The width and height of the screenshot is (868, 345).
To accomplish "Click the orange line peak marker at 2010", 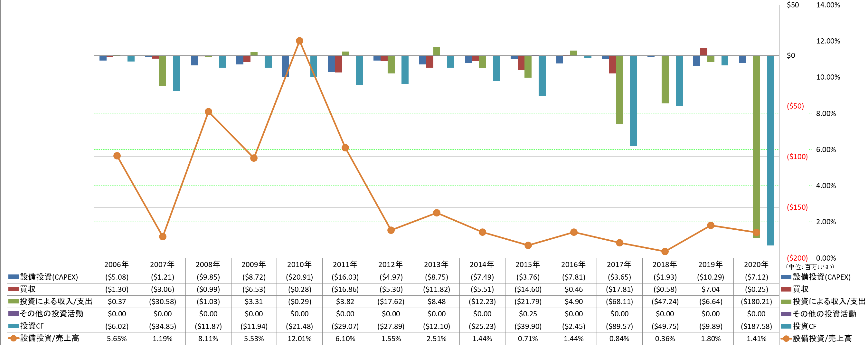I will [299, 41].
